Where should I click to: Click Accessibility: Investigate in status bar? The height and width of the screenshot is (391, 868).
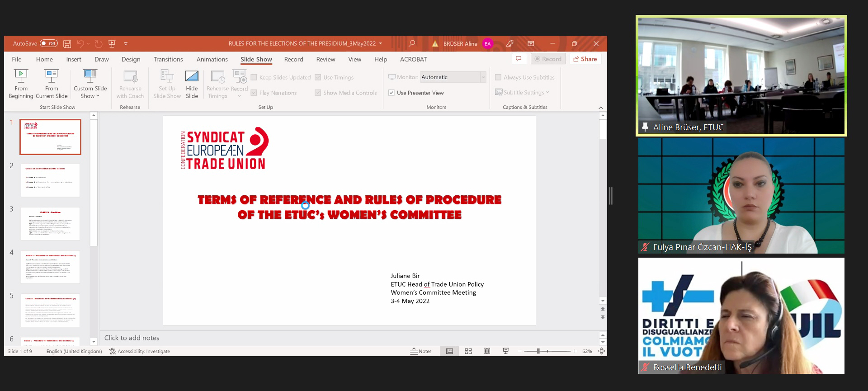tap(140, 351)
